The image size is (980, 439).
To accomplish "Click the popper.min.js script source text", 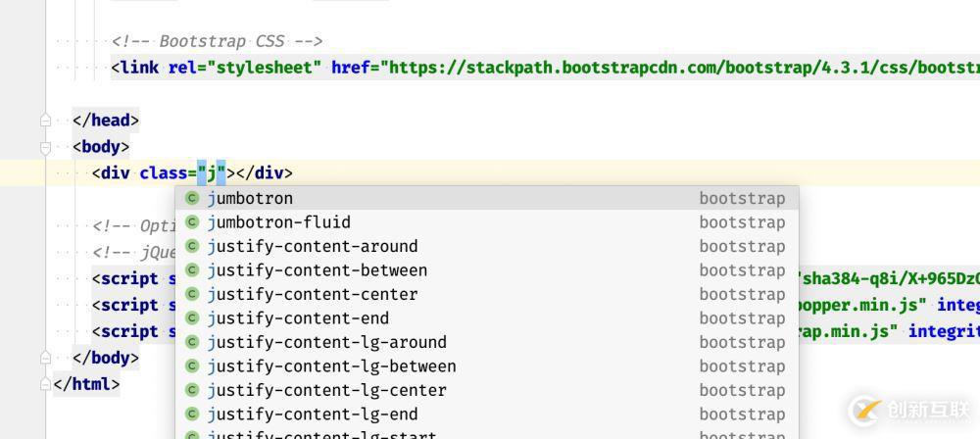I will point(864,305).
